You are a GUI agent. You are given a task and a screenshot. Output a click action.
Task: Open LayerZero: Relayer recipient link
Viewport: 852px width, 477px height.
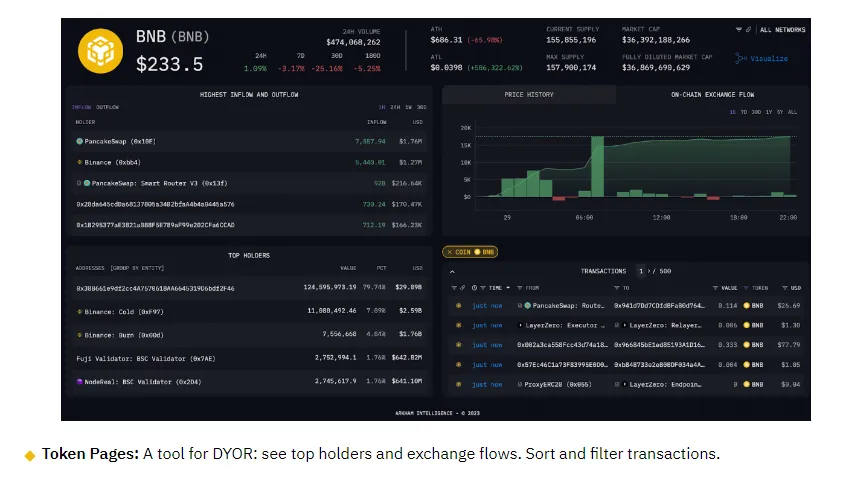click(x=665, y=325)
